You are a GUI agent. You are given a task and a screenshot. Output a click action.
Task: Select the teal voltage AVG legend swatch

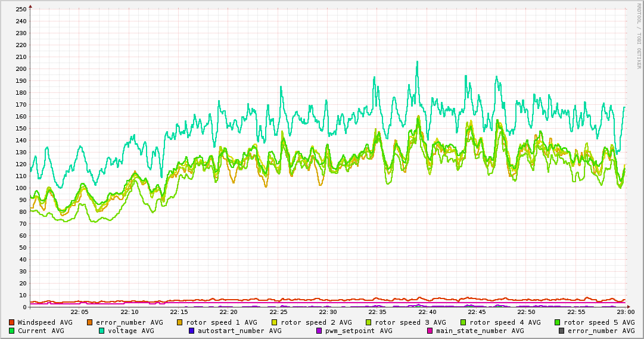pyautogui.click(x=101, y=331)
